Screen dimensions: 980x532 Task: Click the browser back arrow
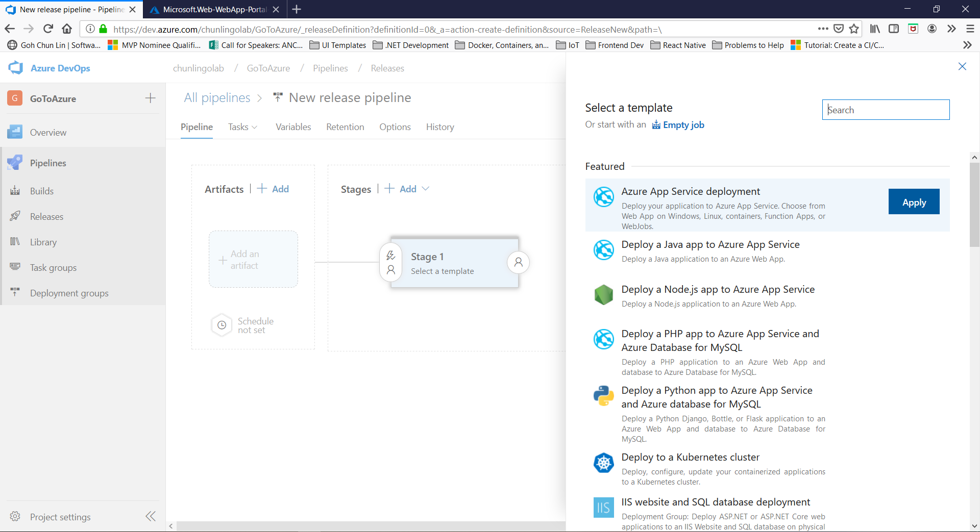10,29
